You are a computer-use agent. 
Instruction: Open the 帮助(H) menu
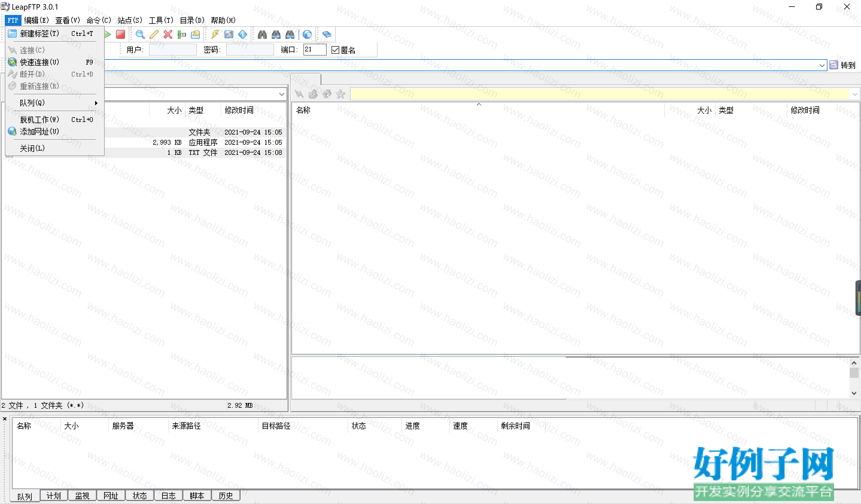223,20
